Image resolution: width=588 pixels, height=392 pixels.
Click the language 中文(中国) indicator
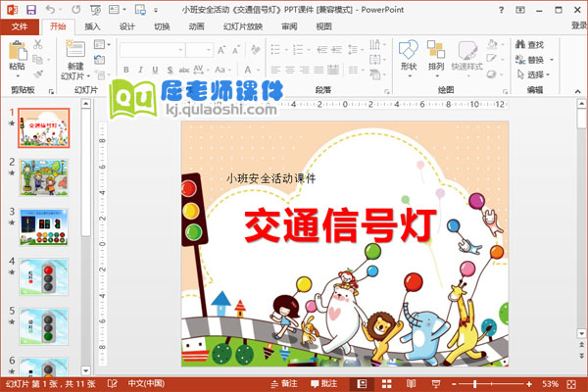click(x=146, y=384)
